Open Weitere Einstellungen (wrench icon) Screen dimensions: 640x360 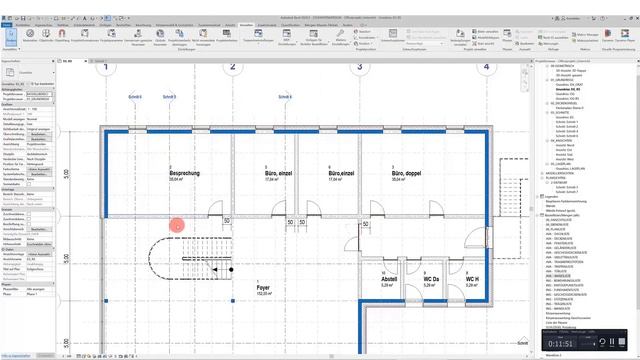[340, 37]
